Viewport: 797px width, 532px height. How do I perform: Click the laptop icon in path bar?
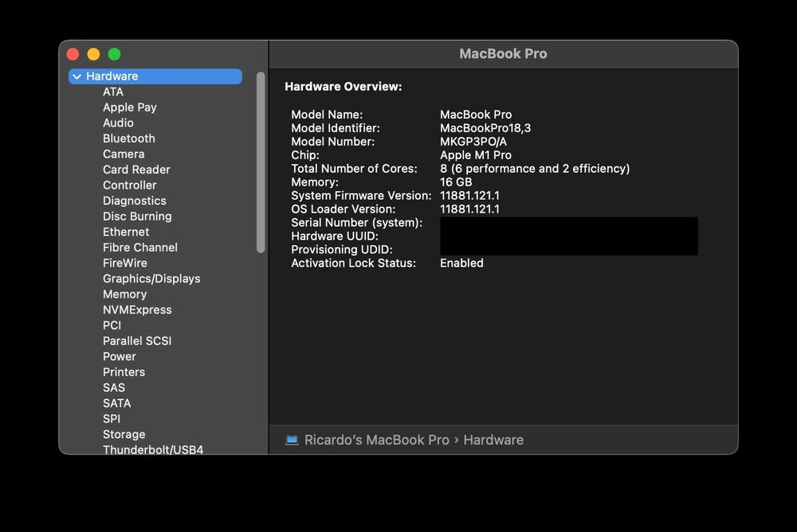(292, 440)
